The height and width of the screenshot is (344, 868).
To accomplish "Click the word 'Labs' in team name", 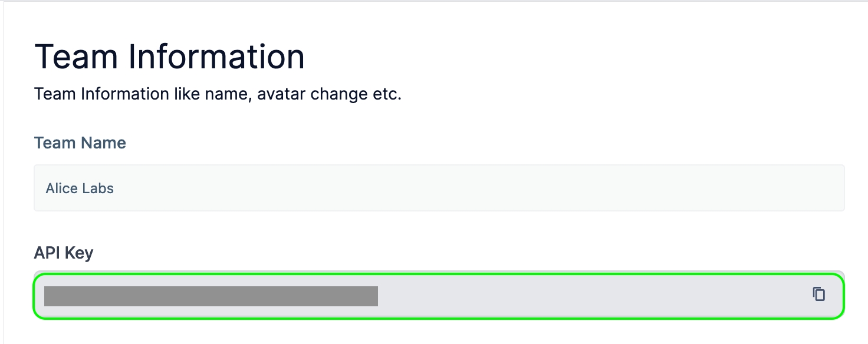I will click(99, 188).
